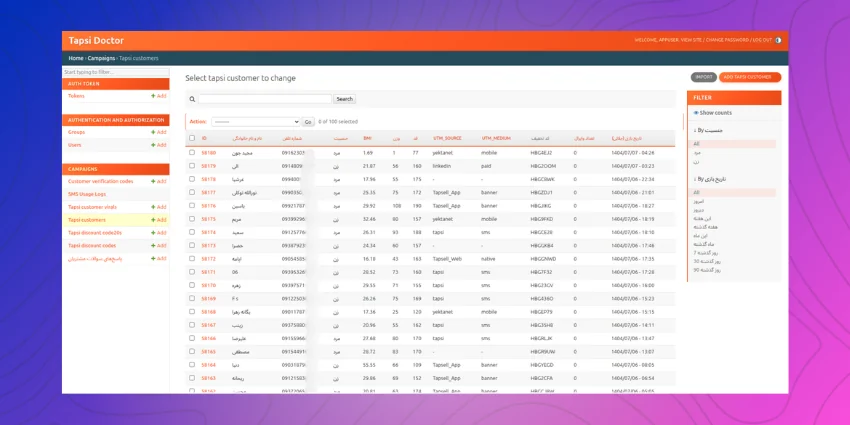This screenshot has height=425, width=850.
Task: Click the Search button
Action: pos(345,99)
